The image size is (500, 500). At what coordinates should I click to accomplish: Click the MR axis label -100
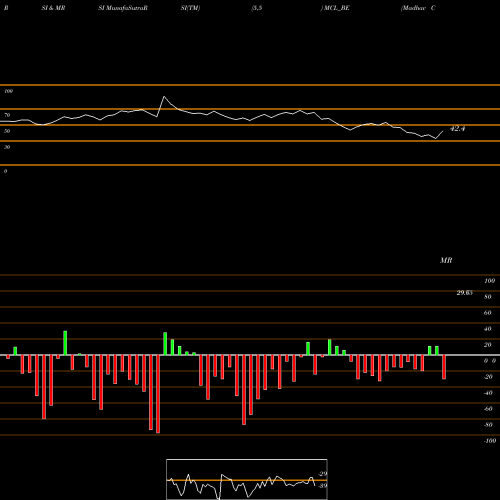pos(490,441)
